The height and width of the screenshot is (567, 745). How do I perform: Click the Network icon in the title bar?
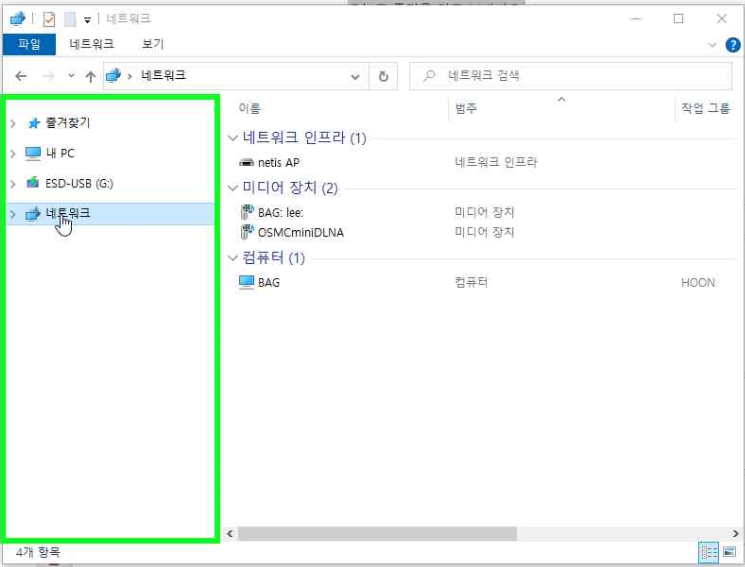[x=17, y=19]
